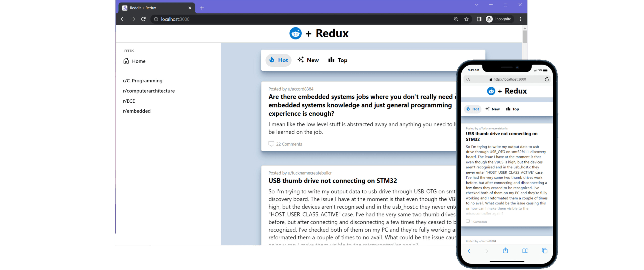This screenshot has height=270, width=644.
Task: Reload the localhost:3000 page in Chrome
Action: pyautogui.click(x=143, y=19)
